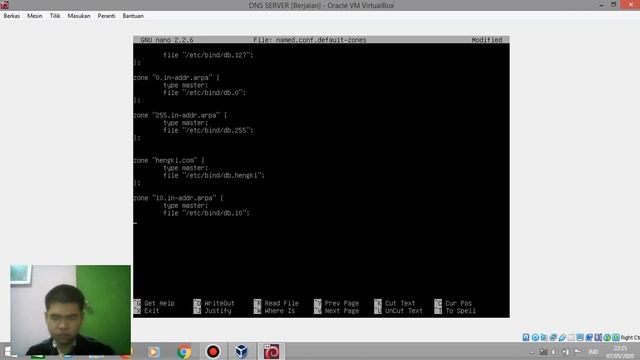Click the To Spell shortcut label
This screenshot has height=360, width=640.
460,311
